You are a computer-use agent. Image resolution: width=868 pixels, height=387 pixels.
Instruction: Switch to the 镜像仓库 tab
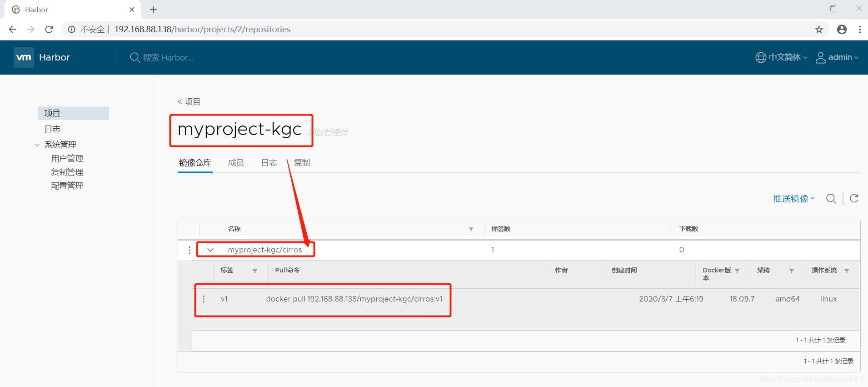pyautogui.click(x=195, y=163)
